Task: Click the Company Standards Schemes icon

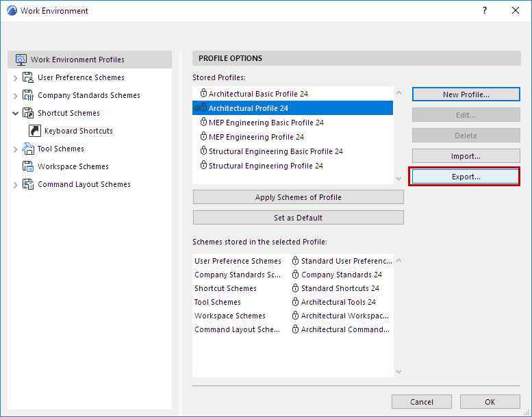Action: pyautogui.click(x=28, y=95)
